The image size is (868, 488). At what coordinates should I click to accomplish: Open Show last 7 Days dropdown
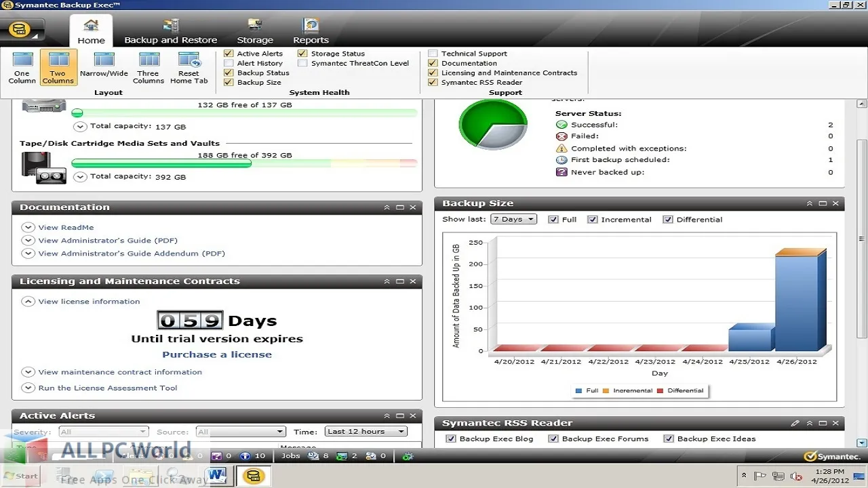514,219
